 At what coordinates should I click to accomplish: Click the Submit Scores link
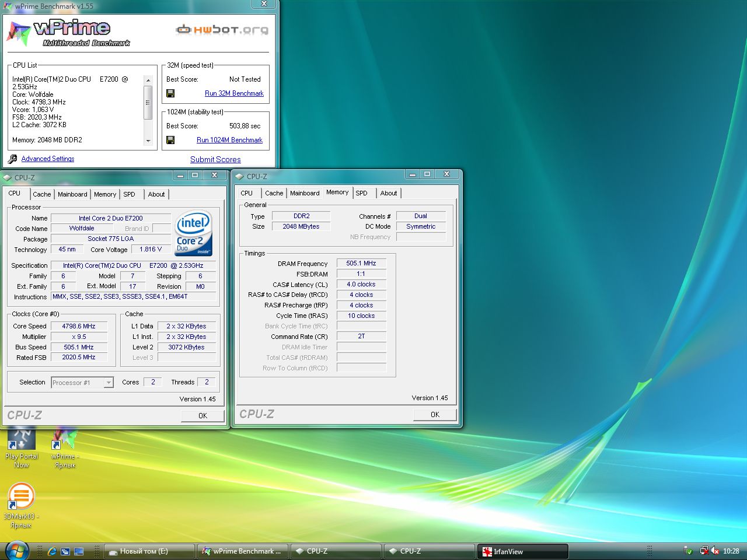[215, 159]
